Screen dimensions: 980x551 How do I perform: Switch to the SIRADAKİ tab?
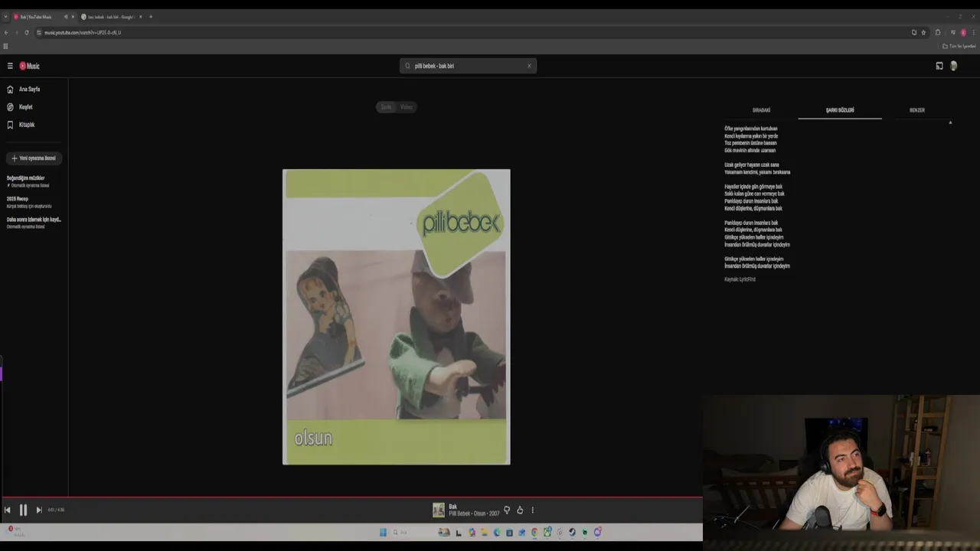tap(761, 110)
